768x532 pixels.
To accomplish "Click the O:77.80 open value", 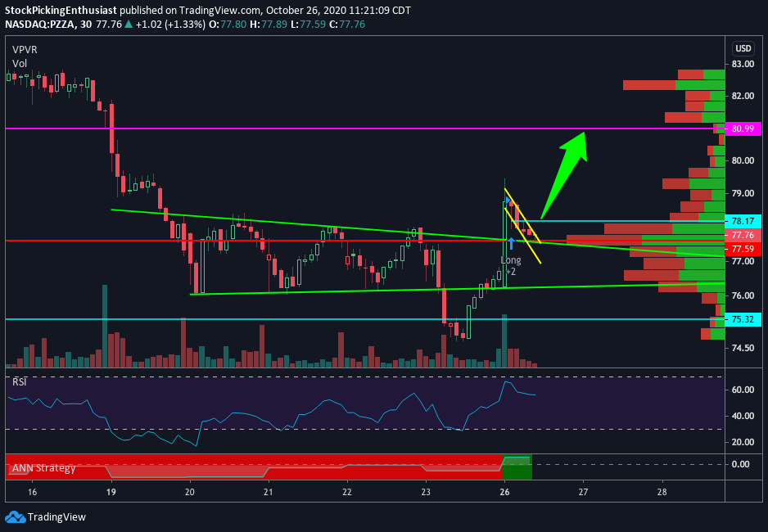I will click(x=228, y=24).
